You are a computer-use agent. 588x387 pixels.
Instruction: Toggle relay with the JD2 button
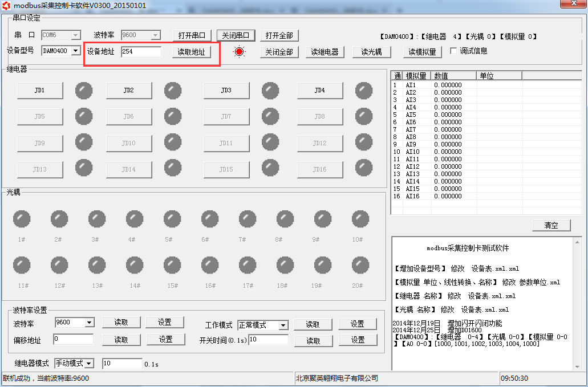pos(129,90)
